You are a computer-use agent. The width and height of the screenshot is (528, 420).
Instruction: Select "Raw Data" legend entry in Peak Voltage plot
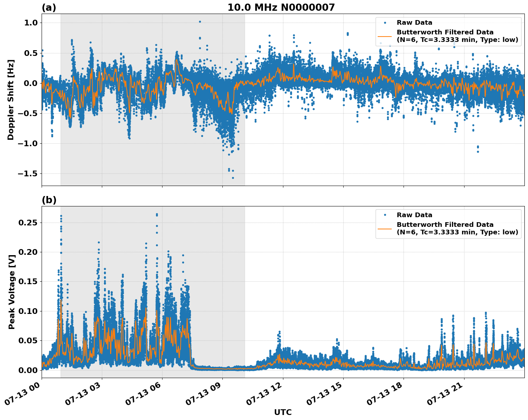414,215
